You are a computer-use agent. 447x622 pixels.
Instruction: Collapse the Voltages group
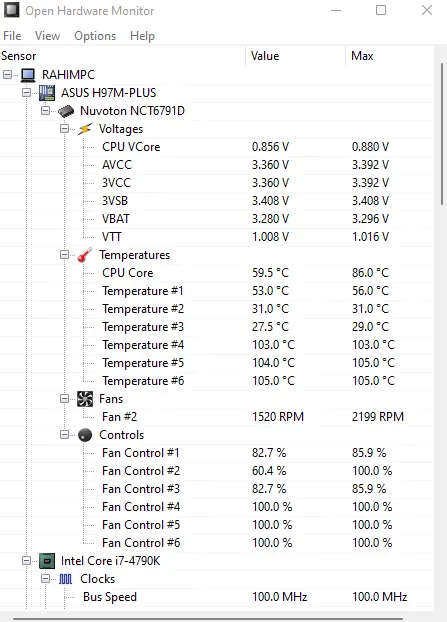pos(64,129)
